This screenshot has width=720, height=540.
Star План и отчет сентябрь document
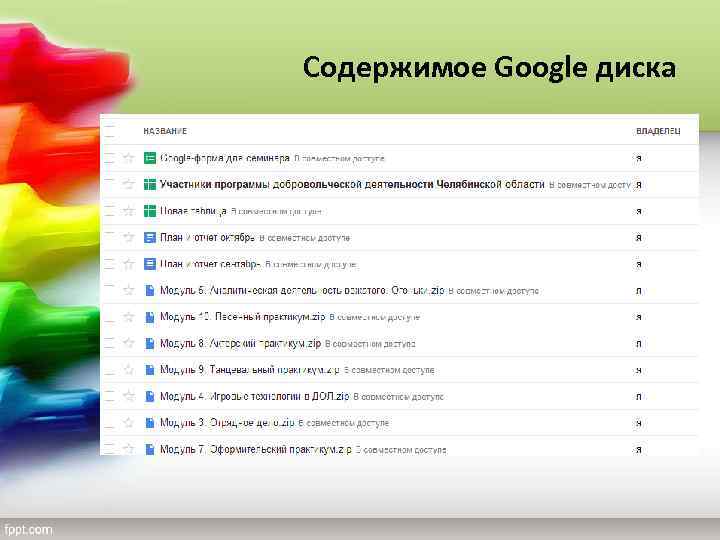click(129, 264)
